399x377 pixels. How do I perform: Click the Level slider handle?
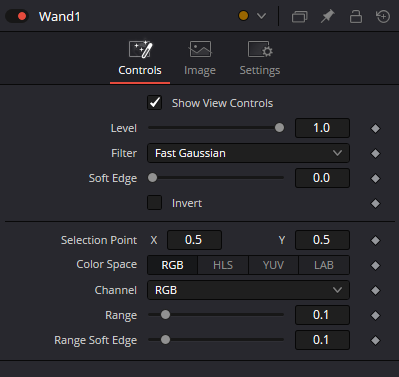[279, 128]
